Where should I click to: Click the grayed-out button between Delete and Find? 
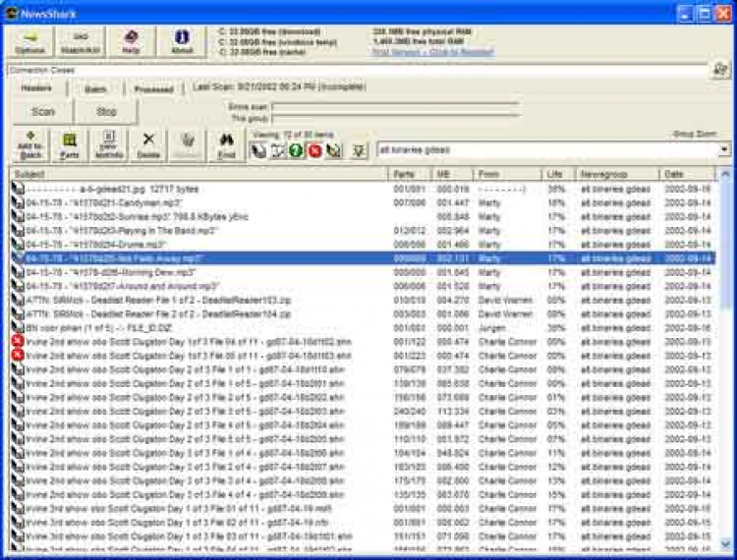[187, 145]
